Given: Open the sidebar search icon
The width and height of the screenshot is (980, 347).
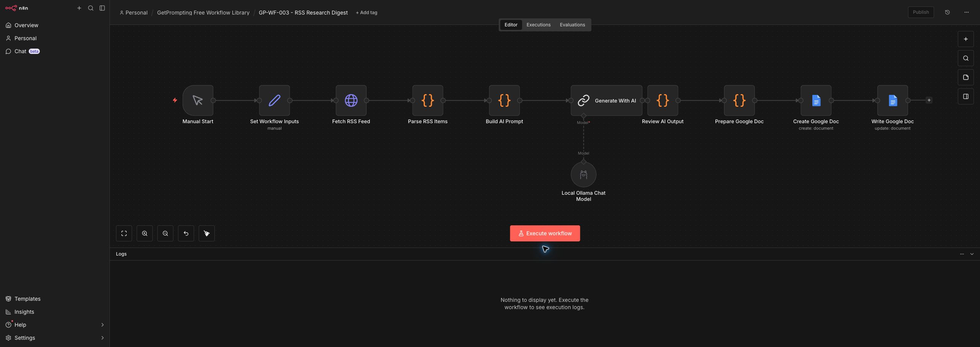Looking at the screenshot, I should point(91,8).
